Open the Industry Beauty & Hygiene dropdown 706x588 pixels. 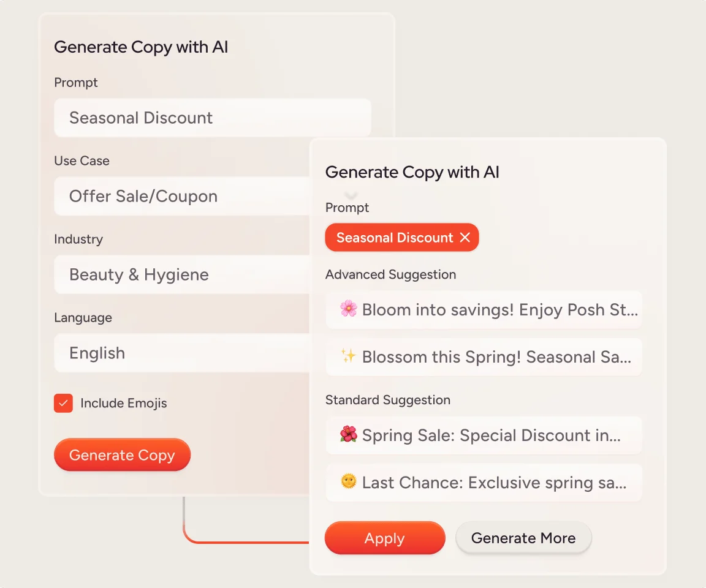[x=182, y=274]
